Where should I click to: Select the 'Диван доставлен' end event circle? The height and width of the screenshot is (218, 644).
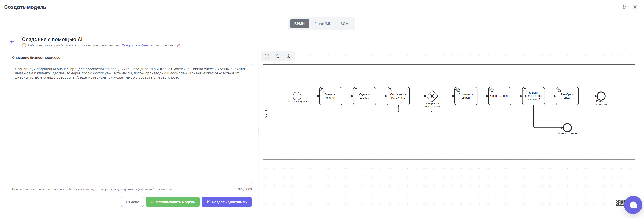point(567,127)
